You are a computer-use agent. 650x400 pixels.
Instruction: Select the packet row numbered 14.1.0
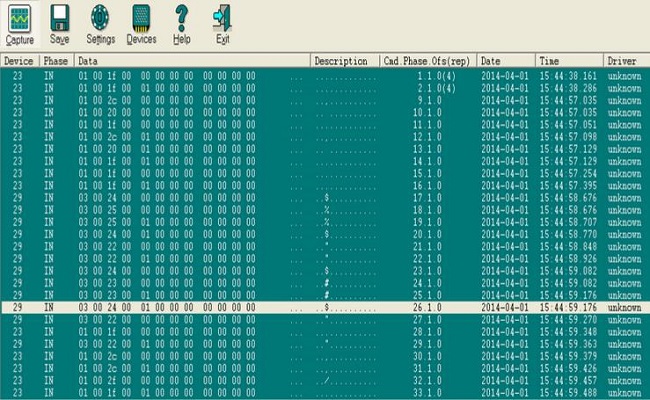tap(325, 161)
